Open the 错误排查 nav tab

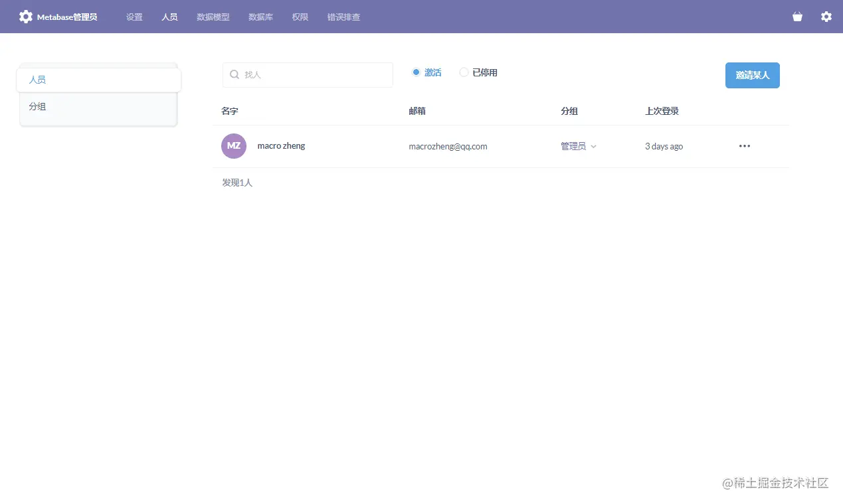pos(343,17)
